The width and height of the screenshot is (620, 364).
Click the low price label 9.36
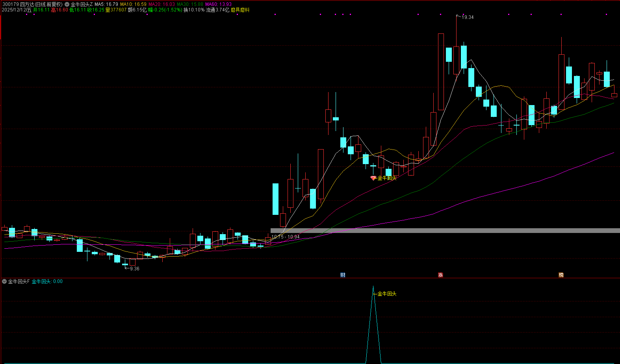(134, 269)
